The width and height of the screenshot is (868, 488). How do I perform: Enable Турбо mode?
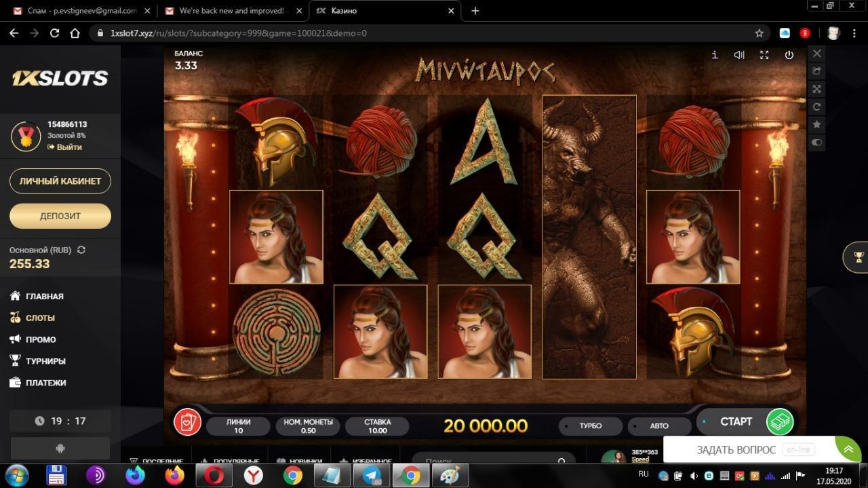coord(590,426)
